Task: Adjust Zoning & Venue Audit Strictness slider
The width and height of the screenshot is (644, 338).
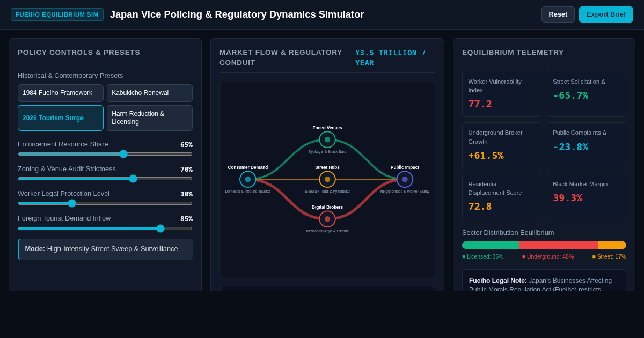Action: coord(105,179)
